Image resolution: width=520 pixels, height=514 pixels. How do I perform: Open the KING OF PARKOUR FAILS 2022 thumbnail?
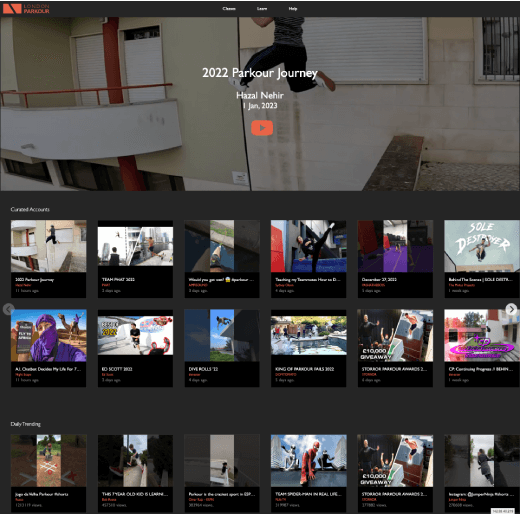pos(309,335)
